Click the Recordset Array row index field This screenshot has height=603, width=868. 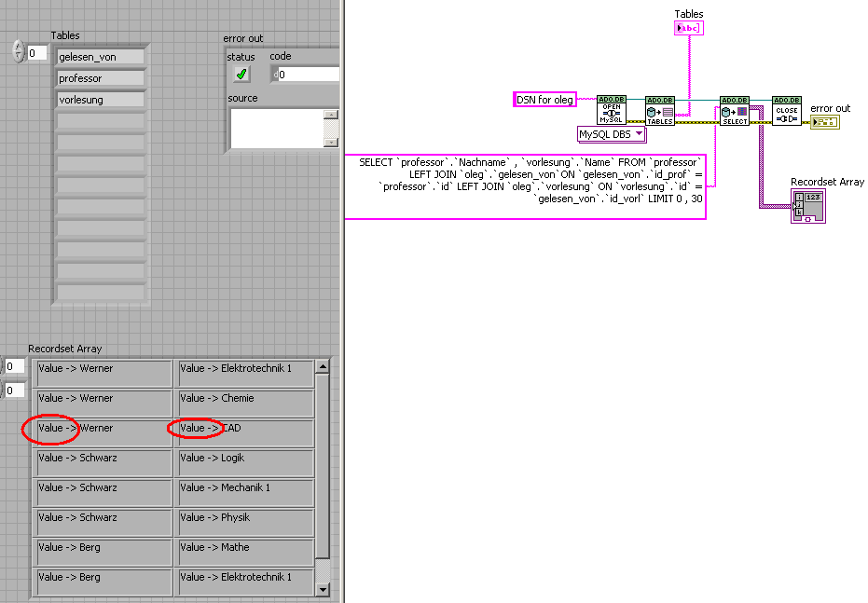tap(14, 366)
